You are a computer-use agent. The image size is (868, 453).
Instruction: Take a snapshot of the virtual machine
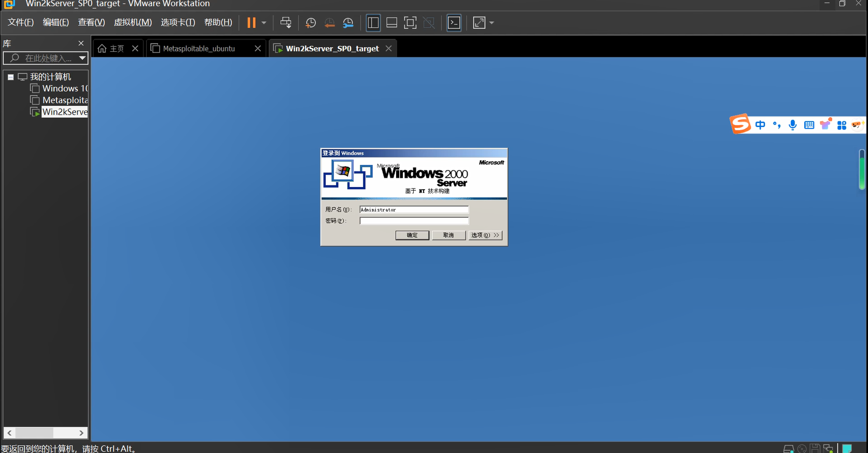click(311, 23)
